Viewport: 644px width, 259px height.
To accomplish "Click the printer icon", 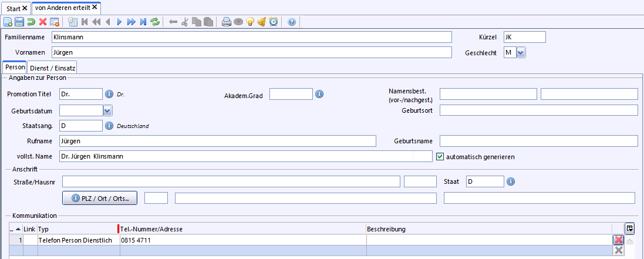I will (227, 22).
